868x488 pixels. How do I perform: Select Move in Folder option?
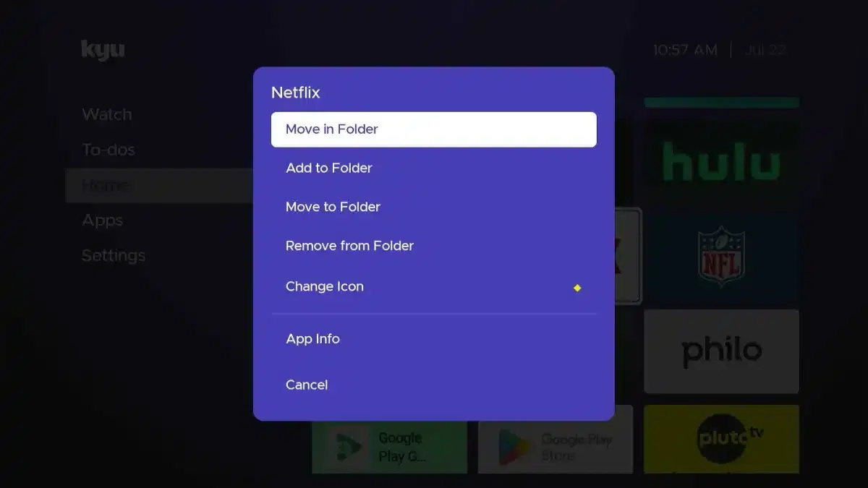434,129
